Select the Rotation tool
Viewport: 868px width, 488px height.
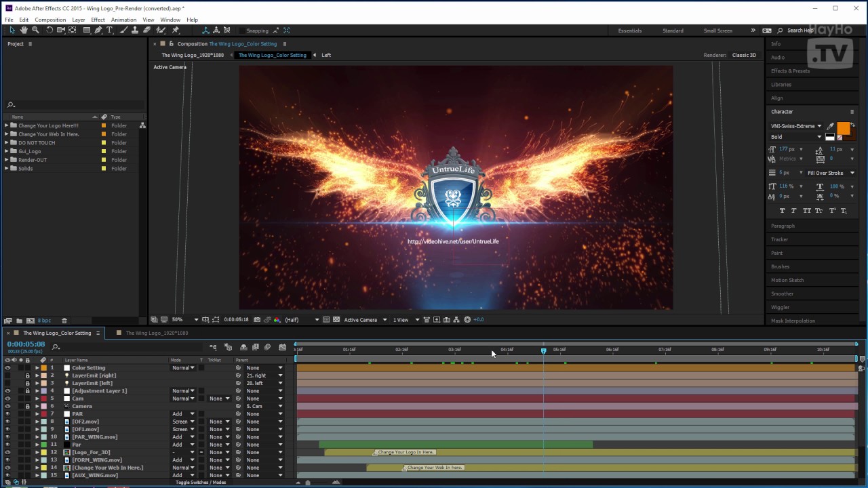pyautogui.click(x=50, y=30)
